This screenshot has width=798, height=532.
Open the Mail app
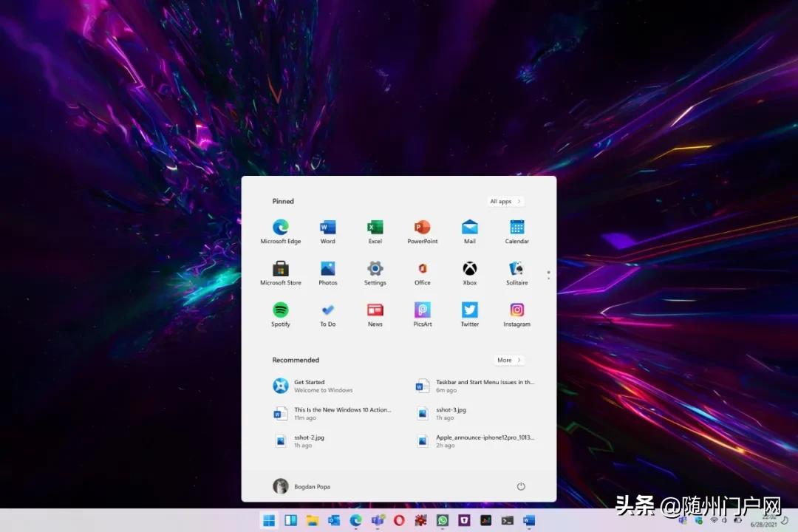pos(469,229)
